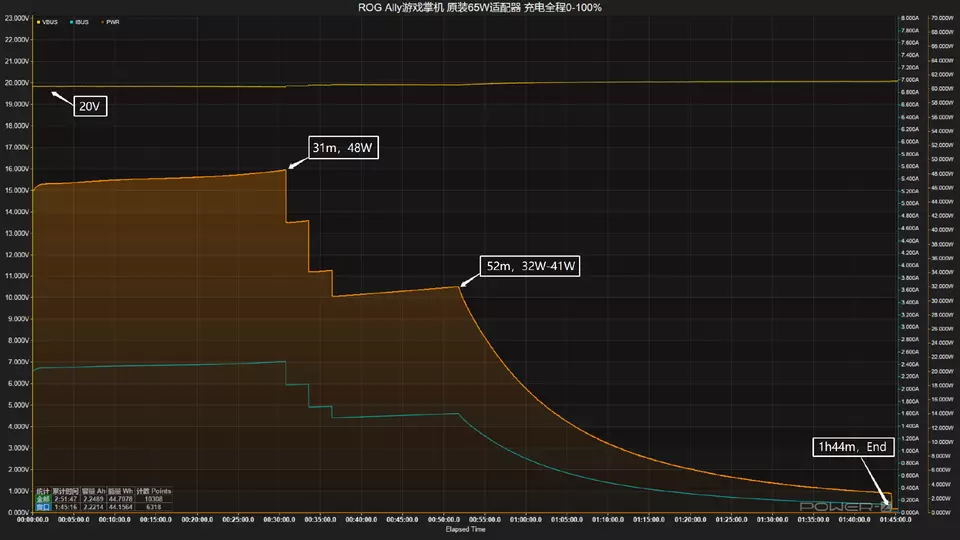The image size is (960, 540).
Task: Click the 23.000V voltage axis label
Action: pos(17,18)
